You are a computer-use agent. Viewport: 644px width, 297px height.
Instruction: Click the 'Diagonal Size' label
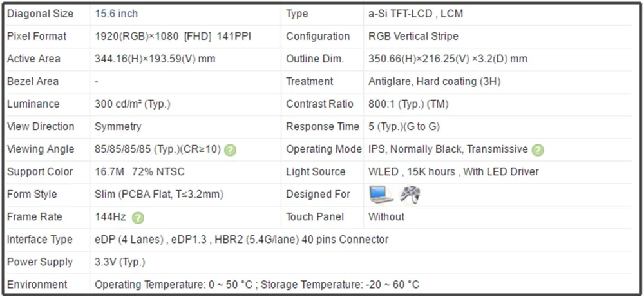pos(40,14)
